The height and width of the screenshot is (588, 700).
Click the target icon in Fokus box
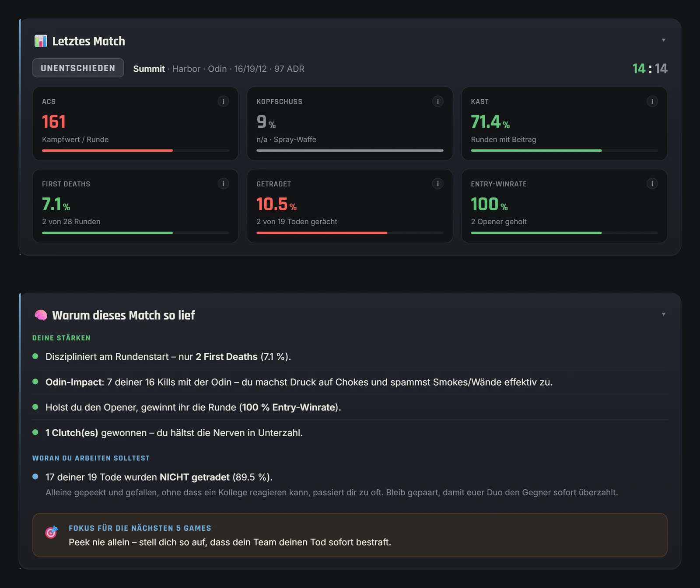[52, 532]
